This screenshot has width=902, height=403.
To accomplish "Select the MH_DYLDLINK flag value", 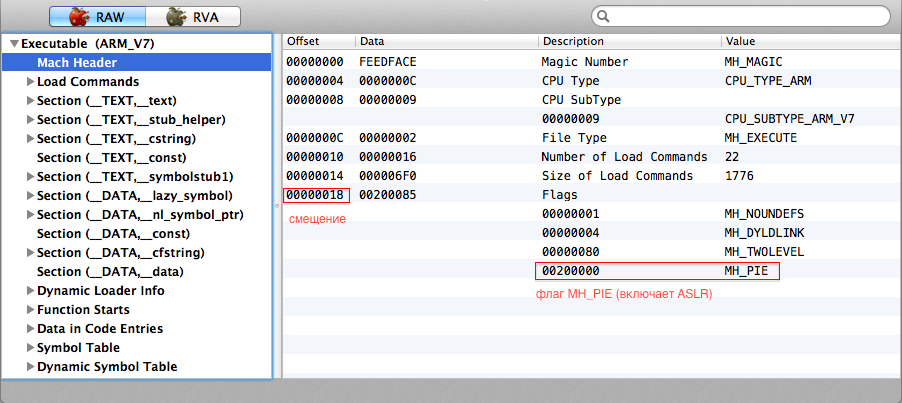I will [x=765, y=233].
